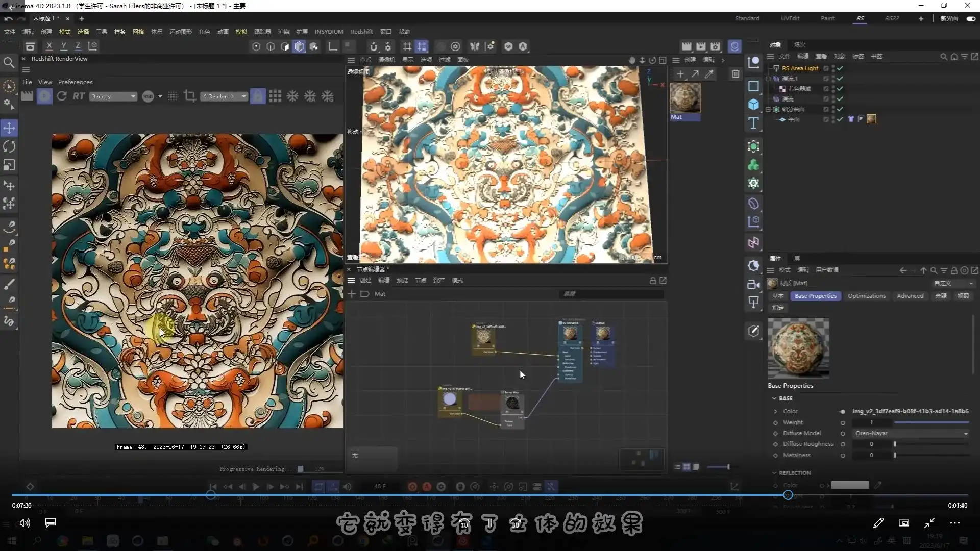The height and width of the screenshot is (551, 980).
Task: Click the cube primitive icon
Action: click(x=753, y=104)
